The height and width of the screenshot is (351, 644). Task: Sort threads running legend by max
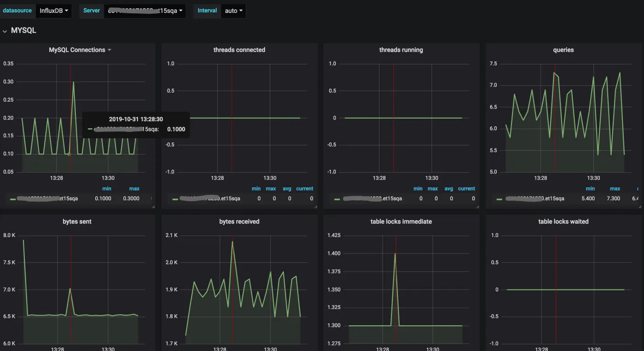click(433, 188)
